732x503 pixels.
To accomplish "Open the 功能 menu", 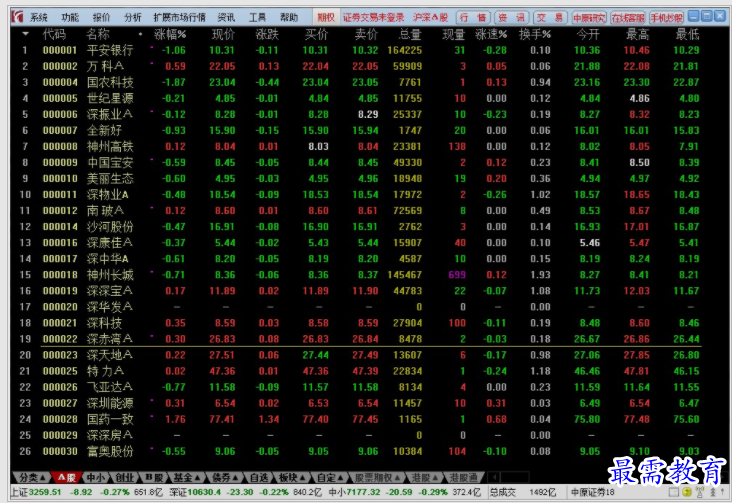I will click(70, 18).
